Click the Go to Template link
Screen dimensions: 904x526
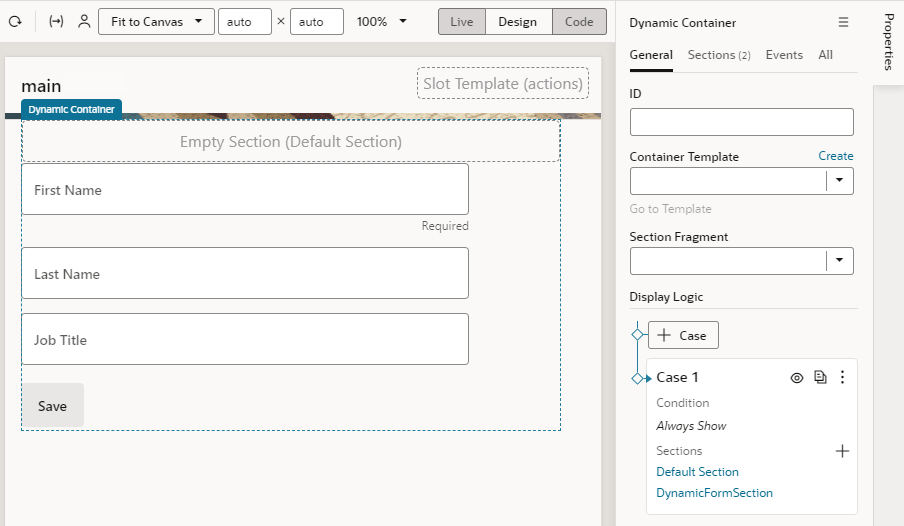pyautogui.click(x=671, y=209)
